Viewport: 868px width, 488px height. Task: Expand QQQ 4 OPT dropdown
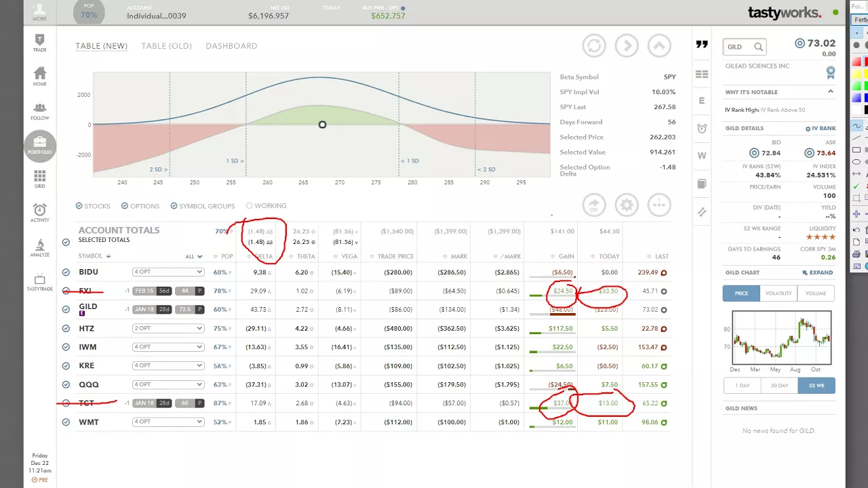pyautogui.click(x=168, y=384)
